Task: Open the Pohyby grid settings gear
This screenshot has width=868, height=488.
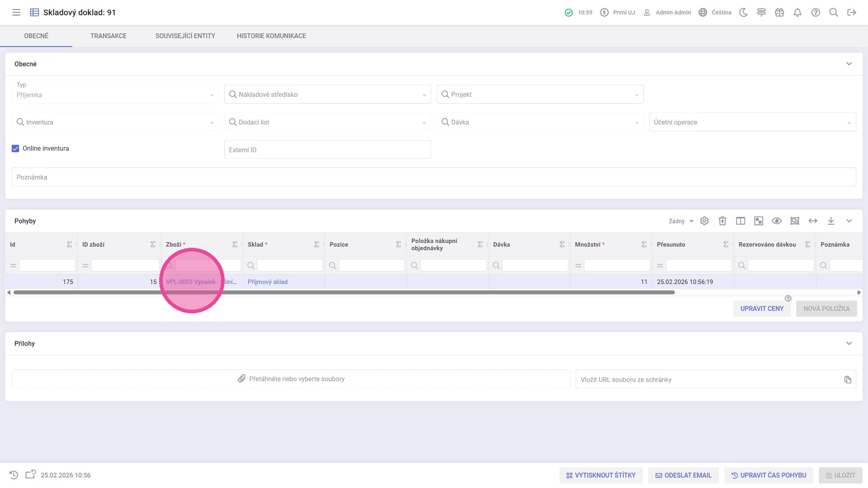Action: (x=704, y=221)
